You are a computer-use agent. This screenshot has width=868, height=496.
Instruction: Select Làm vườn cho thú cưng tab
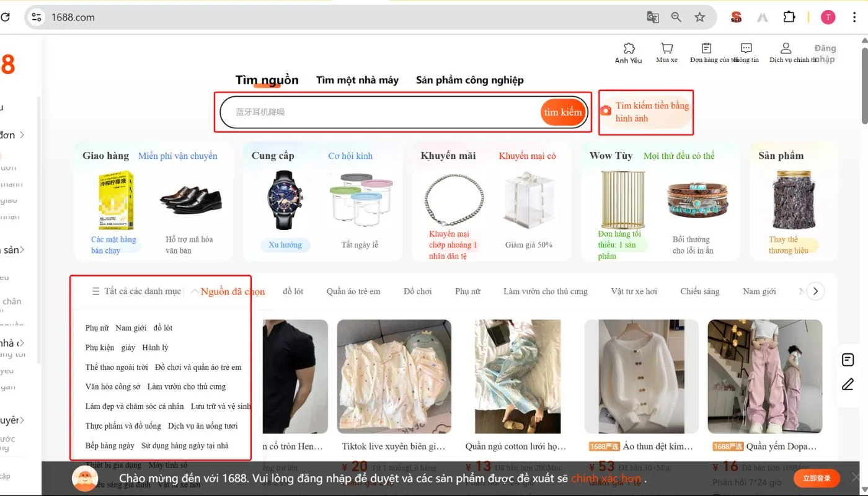click(545, 291)
